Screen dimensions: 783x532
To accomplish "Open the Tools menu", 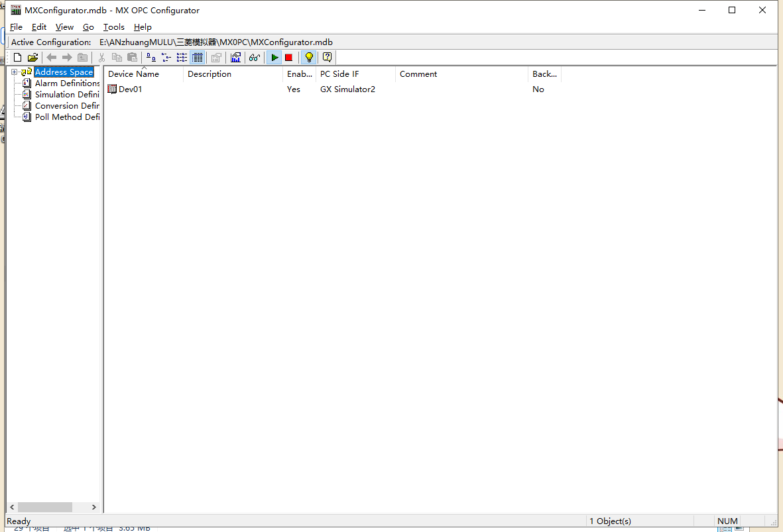I will click(114, 27).
